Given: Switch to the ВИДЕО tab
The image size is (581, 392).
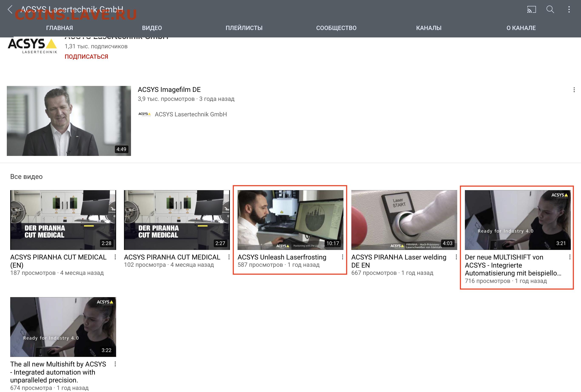Looking at the screenshot, I should click(152, 28).
